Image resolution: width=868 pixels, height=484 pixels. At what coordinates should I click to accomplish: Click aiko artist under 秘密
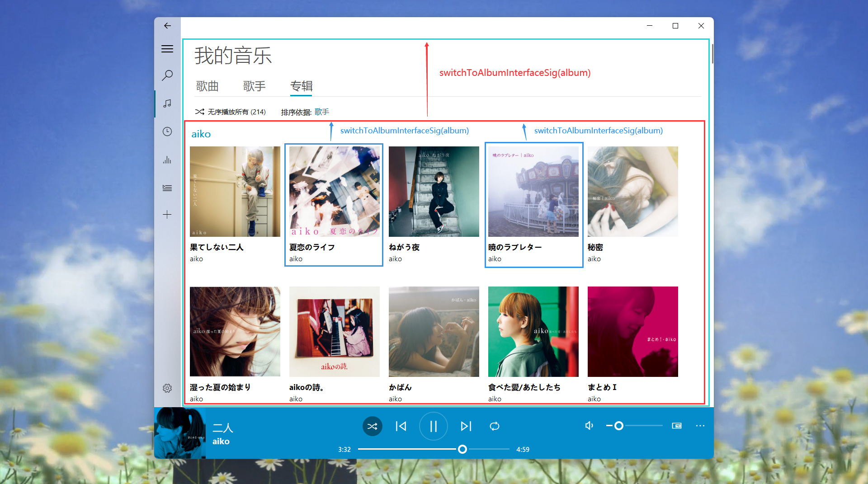coord(594,259)
